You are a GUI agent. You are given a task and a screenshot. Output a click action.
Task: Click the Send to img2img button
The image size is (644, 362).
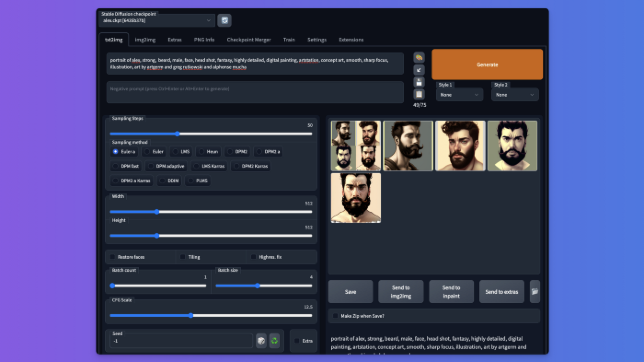tap(401, 292)
